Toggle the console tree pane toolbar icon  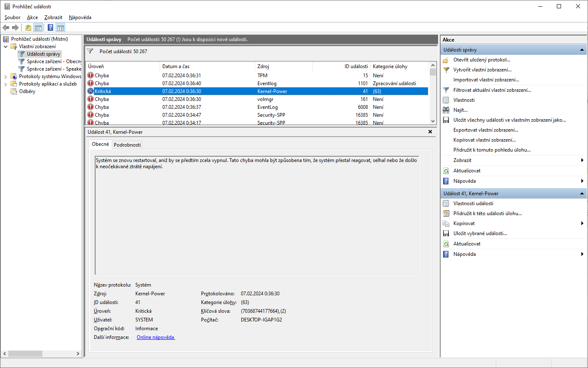38,28
